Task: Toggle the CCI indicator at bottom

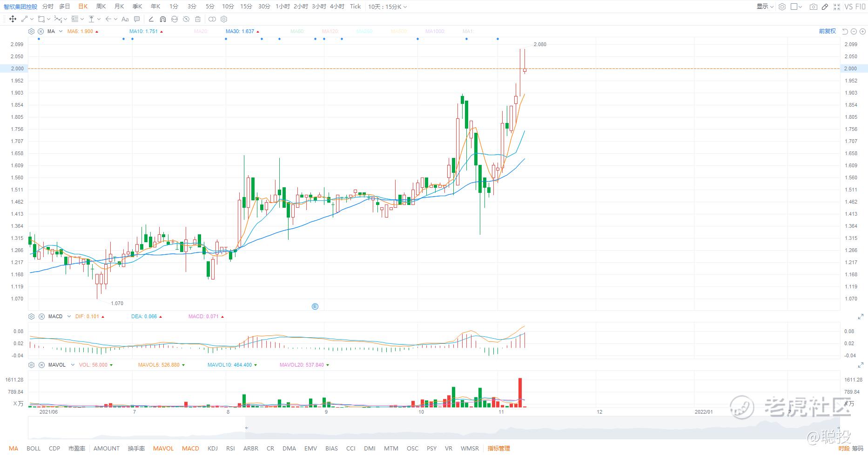Action: pos(351,449)
